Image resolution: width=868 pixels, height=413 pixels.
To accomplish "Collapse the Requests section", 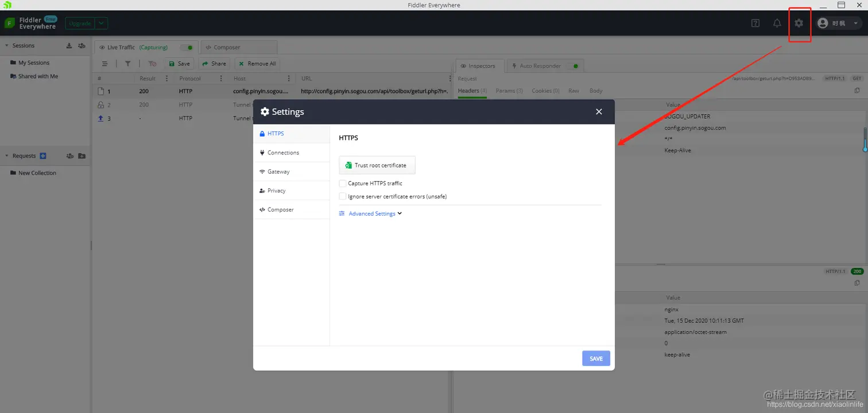I will point(6,156).
